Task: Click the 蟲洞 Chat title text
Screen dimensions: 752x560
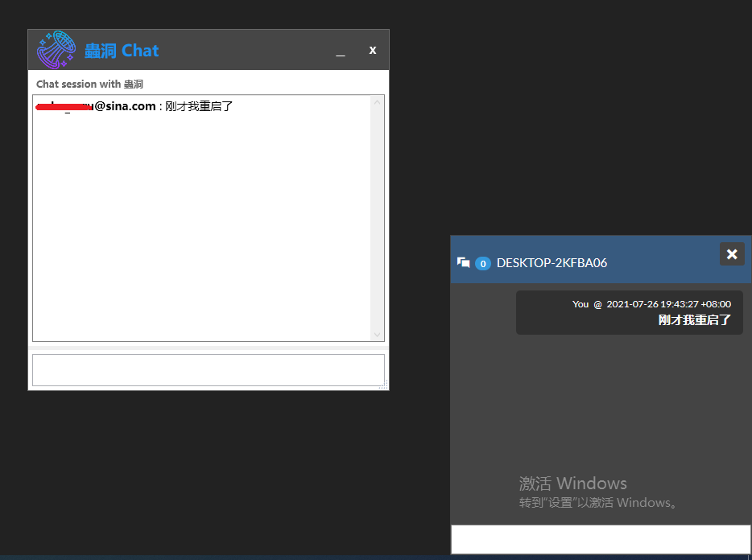Action: tap(122, 51)
